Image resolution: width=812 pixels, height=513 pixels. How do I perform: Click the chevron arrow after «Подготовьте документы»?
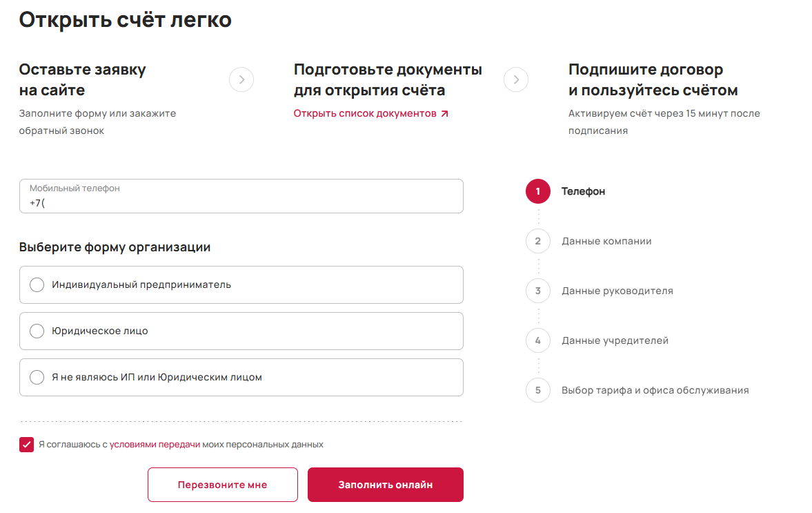tap(516, 80)
